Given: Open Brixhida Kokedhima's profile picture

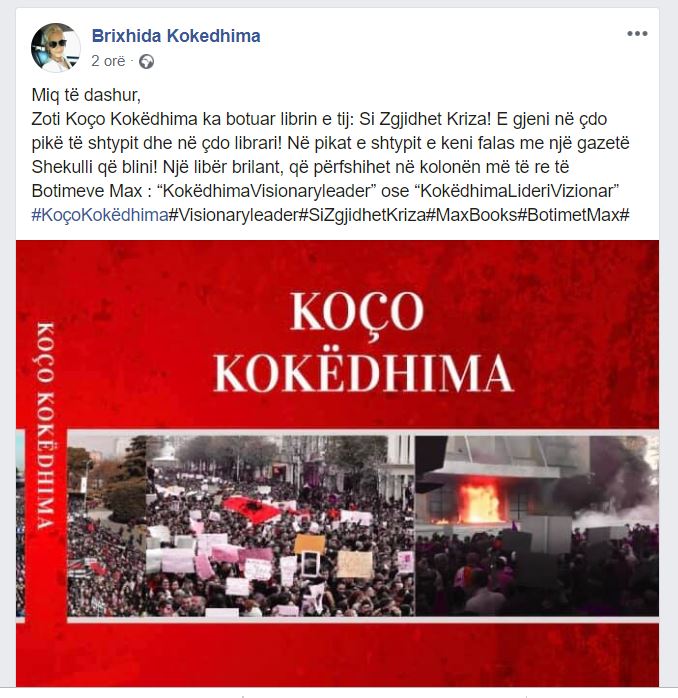Looking at the screenshot, I should pos(56,48).
